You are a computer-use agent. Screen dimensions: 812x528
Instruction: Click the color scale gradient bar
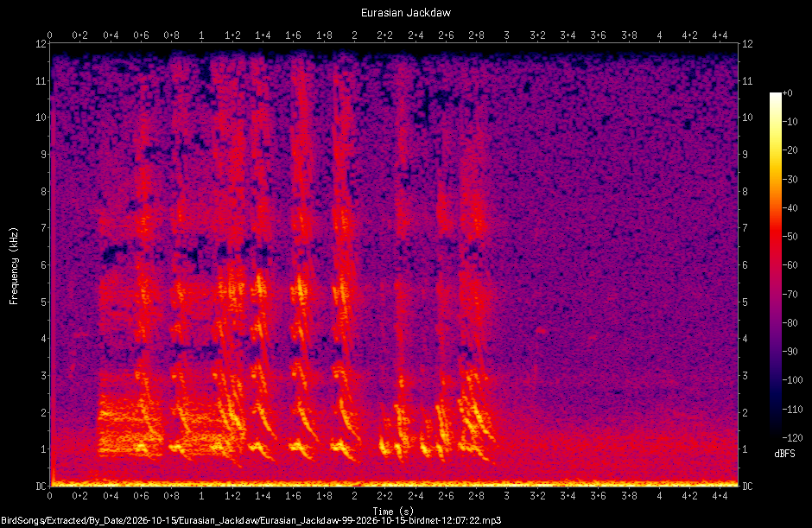click(x=775, y=265)
